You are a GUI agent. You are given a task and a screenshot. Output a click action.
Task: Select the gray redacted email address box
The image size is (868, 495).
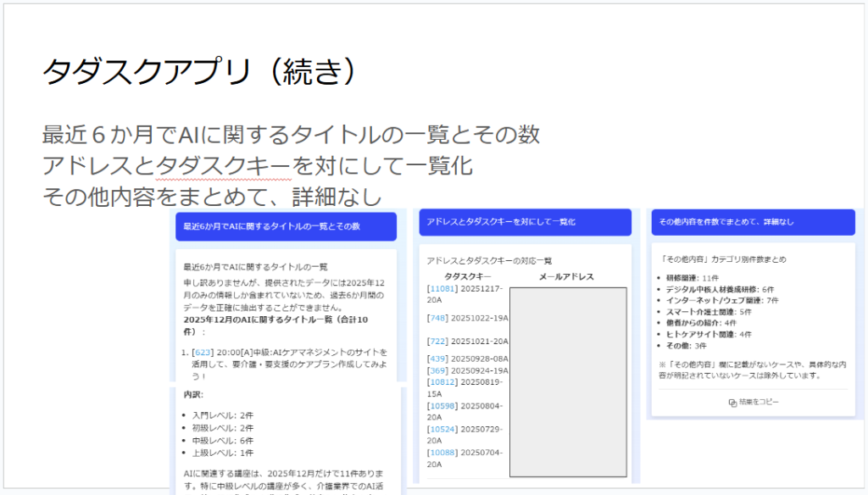click(567, 381)
